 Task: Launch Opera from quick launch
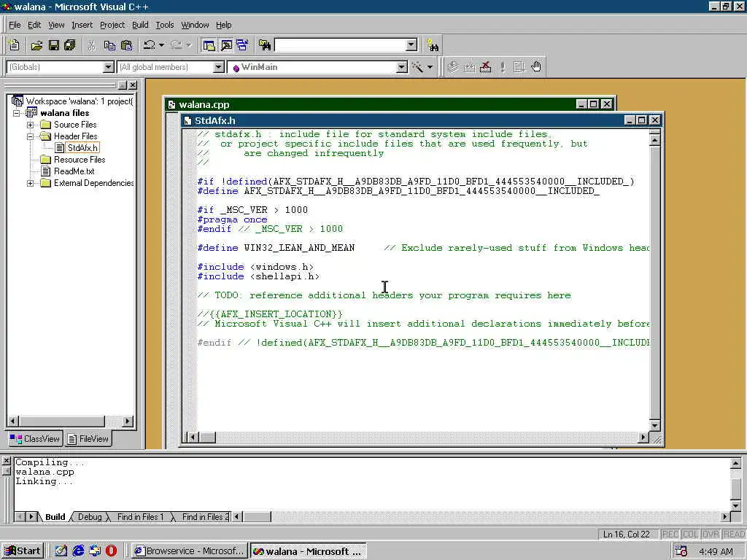click(x=111, y=551)
